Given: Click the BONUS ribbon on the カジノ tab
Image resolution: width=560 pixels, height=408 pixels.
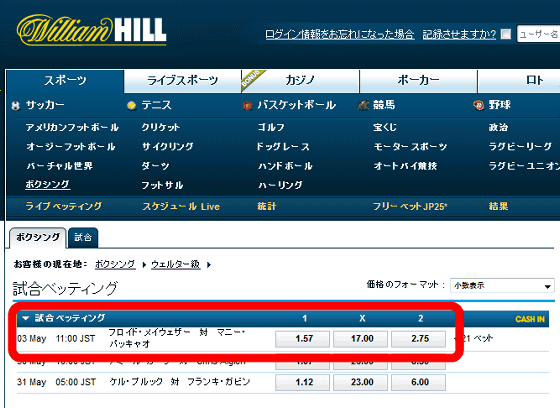Looking at the screenshot, I should pyautogui.click(x=253, y=80).
